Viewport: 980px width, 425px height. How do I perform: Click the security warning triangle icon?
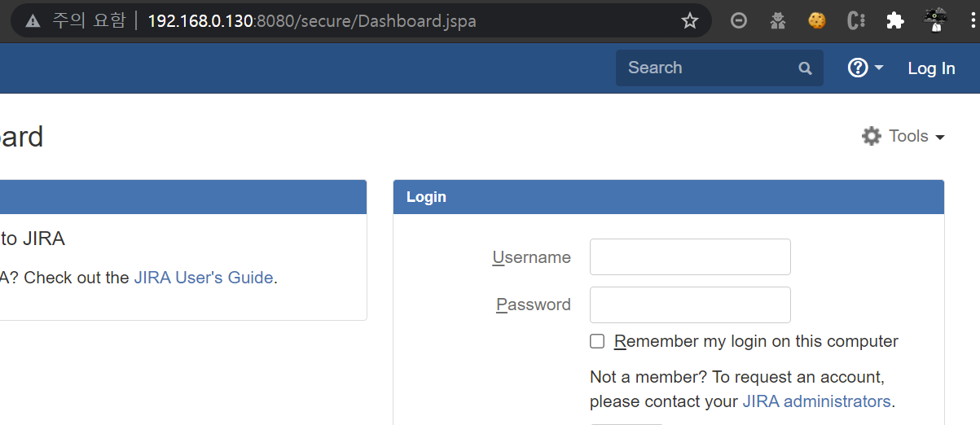click(33, 21)
